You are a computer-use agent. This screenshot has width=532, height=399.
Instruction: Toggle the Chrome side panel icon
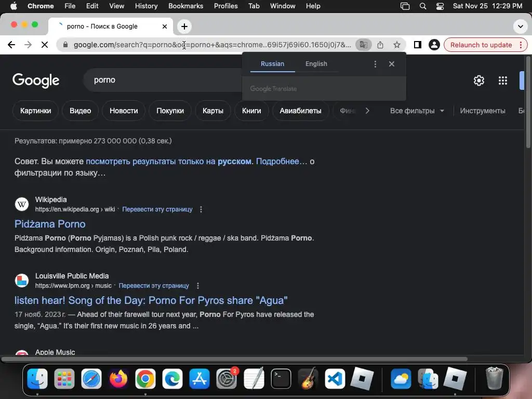point(417,45)
